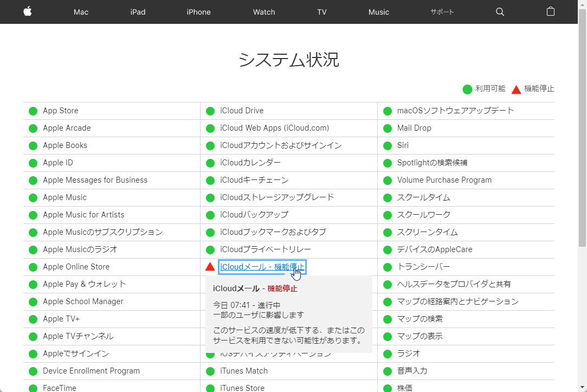Click the green 利用可能 legend icon
This screenshot has width=587, height=392.
click(467, 89)
